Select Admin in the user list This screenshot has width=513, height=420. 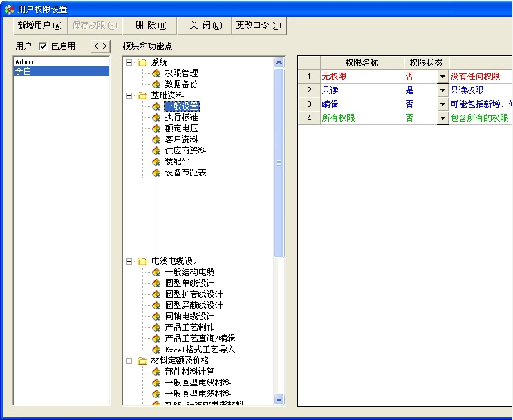tap(61, 61)
